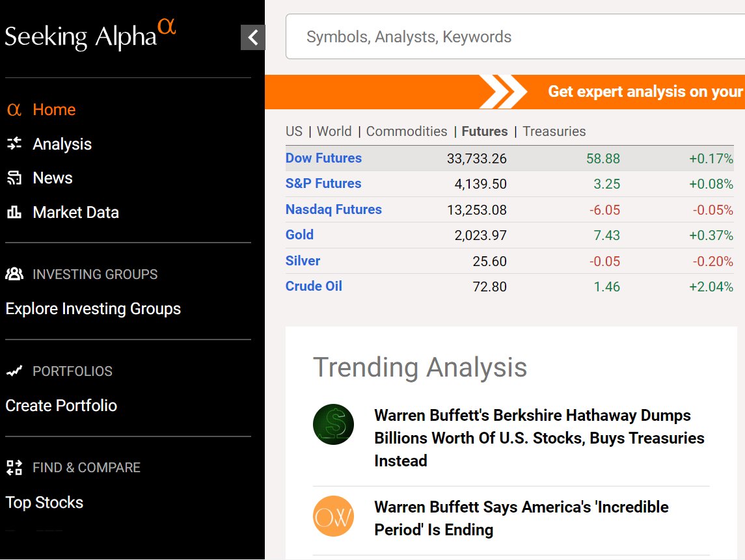
Task: Click the Analysis sidebar icon
Action: pyautogui.click(x=14, y=144)
